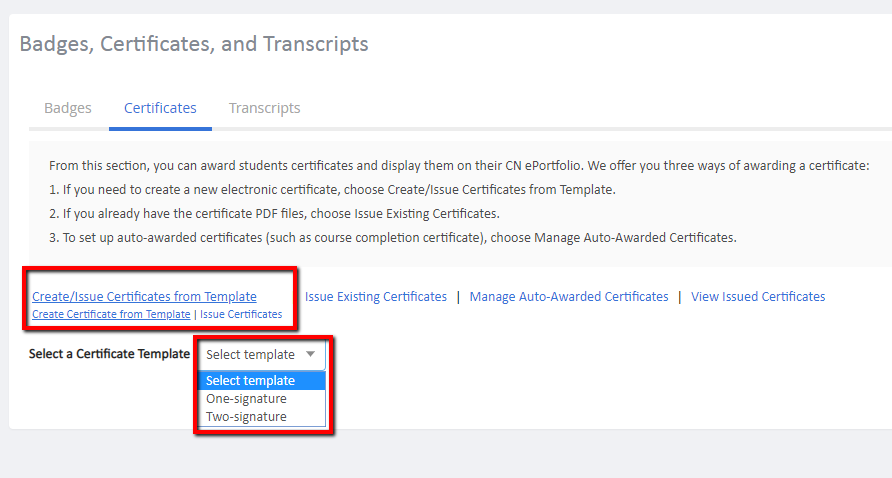Open Create/Issue Certificates from Template link
Image resolution: width=892 pixels, height=478 pixels.
[x=144, y=296]
